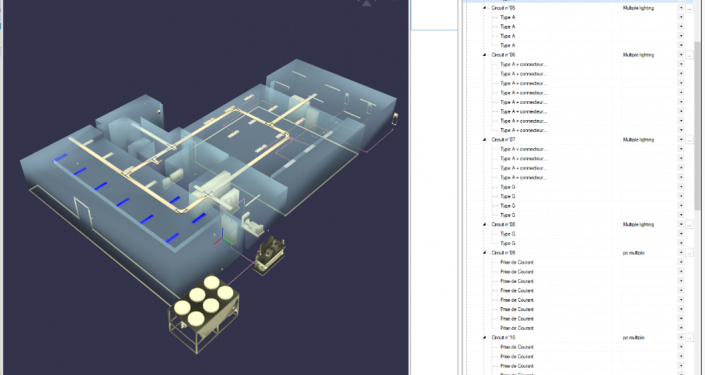Open the pc multiple dropdown for Circuit n°10
Image resolution: width=705 pixels, height=375 pixels.
(681, 337)
